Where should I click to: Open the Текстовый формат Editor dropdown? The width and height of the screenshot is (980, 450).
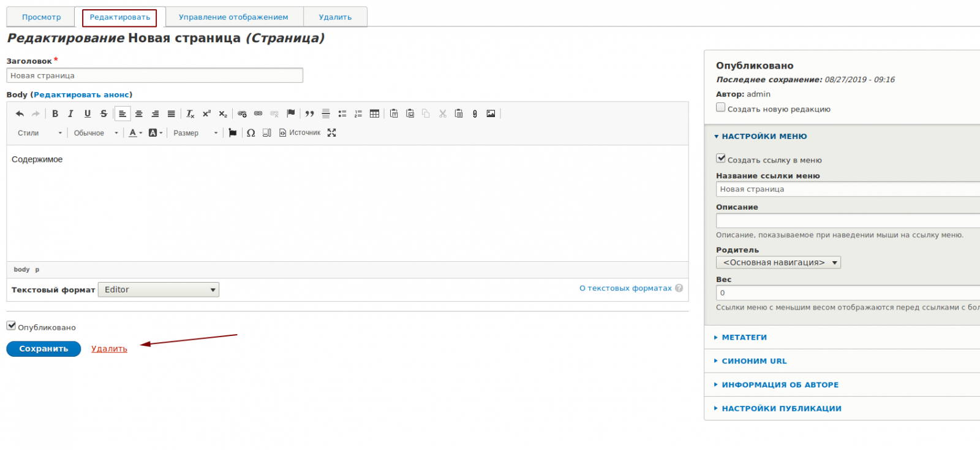point(159,290)
